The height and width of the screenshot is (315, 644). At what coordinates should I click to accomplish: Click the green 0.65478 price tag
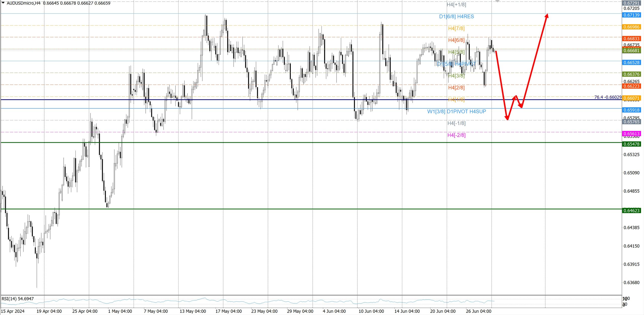click(x=632, y=144)
